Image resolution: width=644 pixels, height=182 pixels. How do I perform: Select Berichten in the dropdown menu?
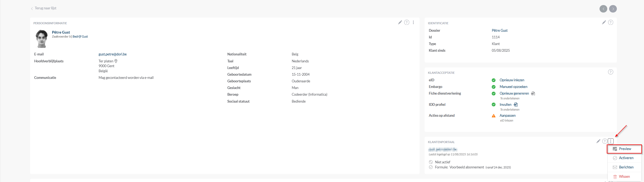(626, 167)
